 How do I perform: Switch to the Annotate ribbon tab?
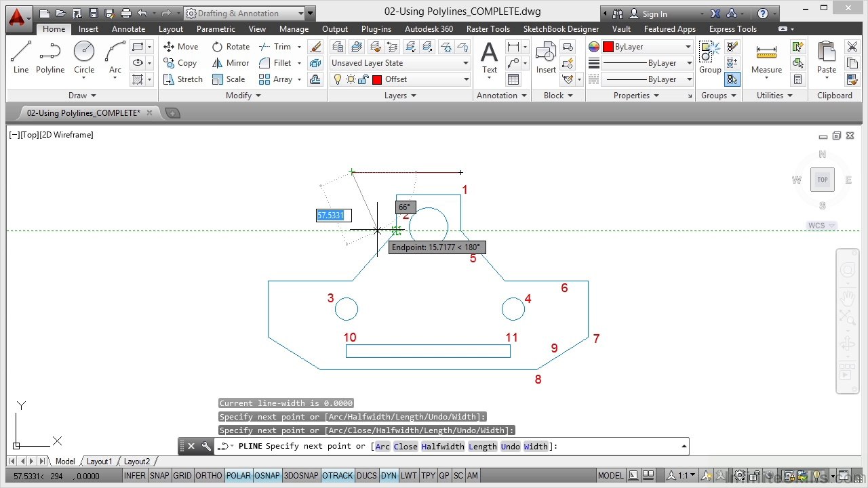tap(129, 29)
